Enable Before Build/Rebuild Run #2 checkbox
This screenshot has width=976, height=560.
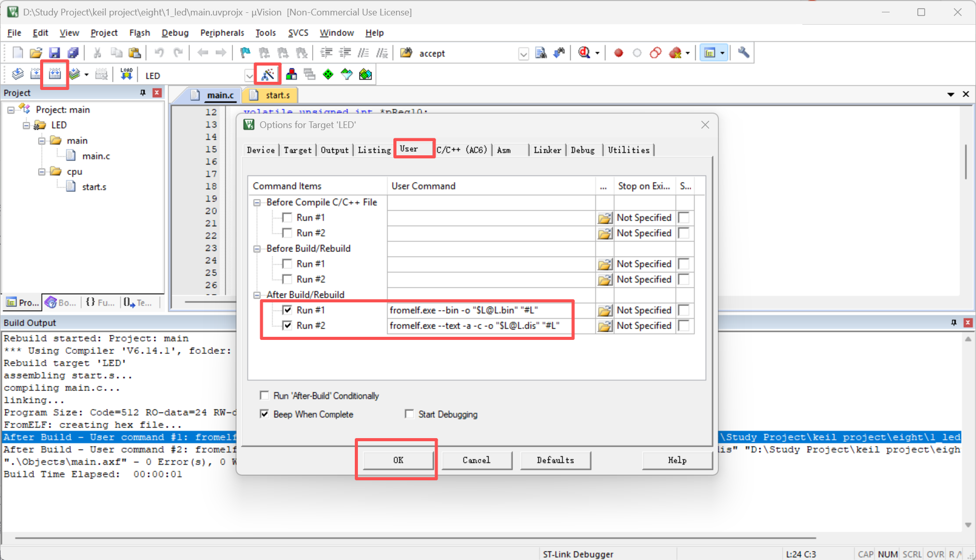point(287,279)
